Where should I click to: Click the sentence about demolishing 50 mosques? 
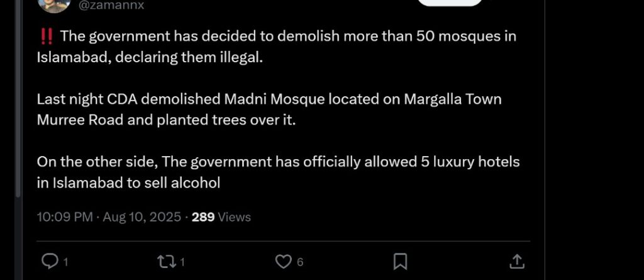click(x=277, y=36)
